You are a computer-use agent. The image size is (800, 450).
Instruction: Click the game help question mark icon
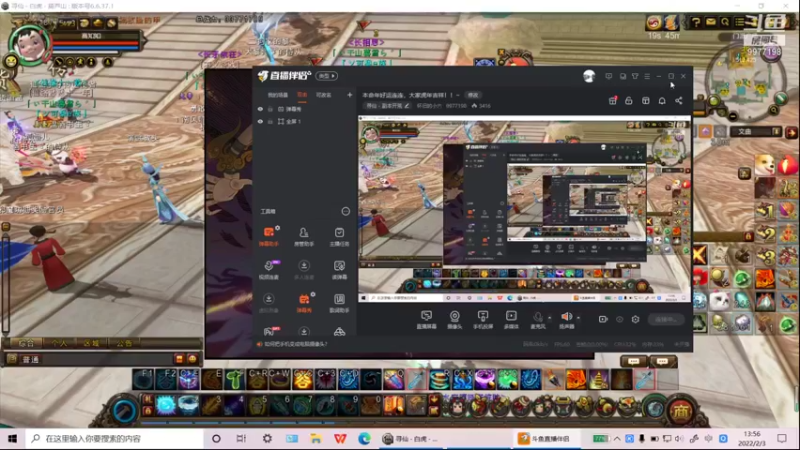point(695,22)
